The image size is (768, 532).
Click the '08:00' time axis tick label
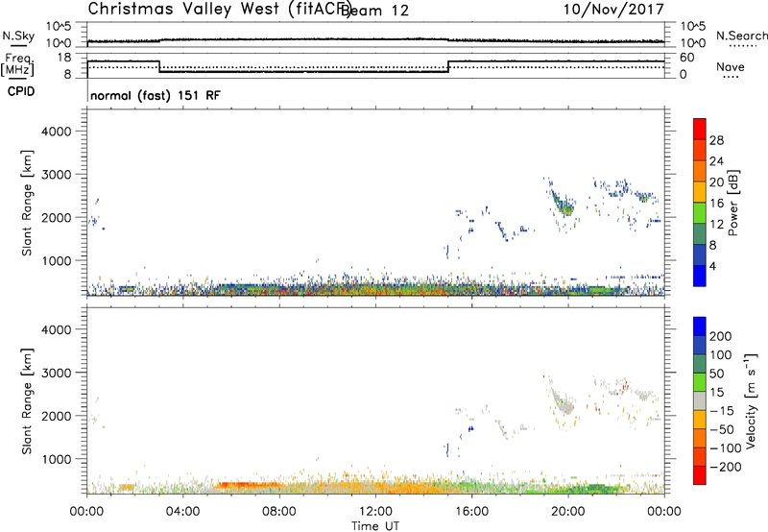pyautogui.click(x=278, y=511)
